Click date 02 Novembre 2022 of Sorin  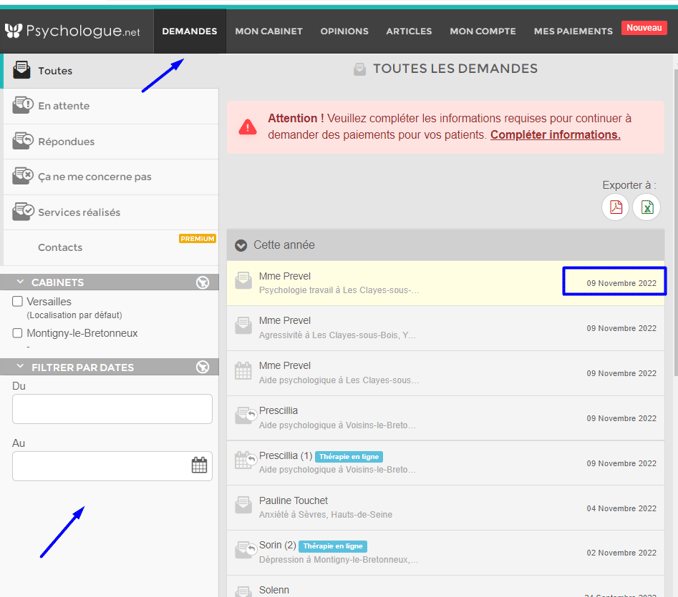(x=621, y=553)
